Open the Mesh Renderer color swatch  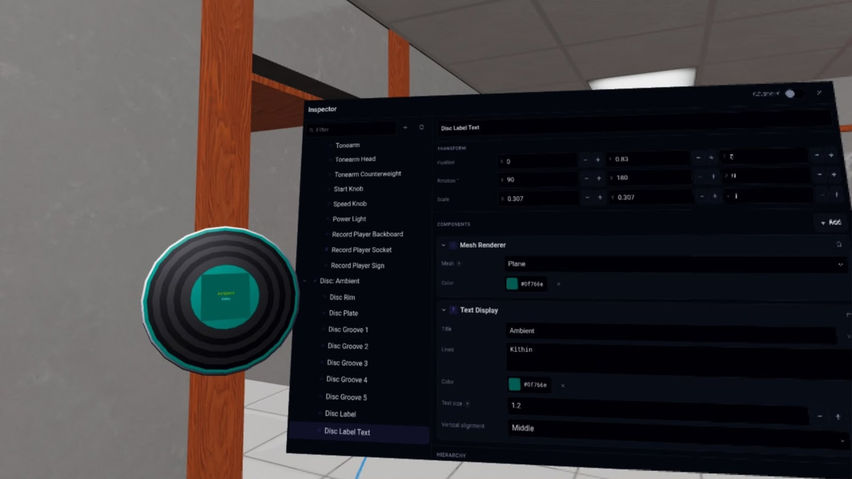512,283
